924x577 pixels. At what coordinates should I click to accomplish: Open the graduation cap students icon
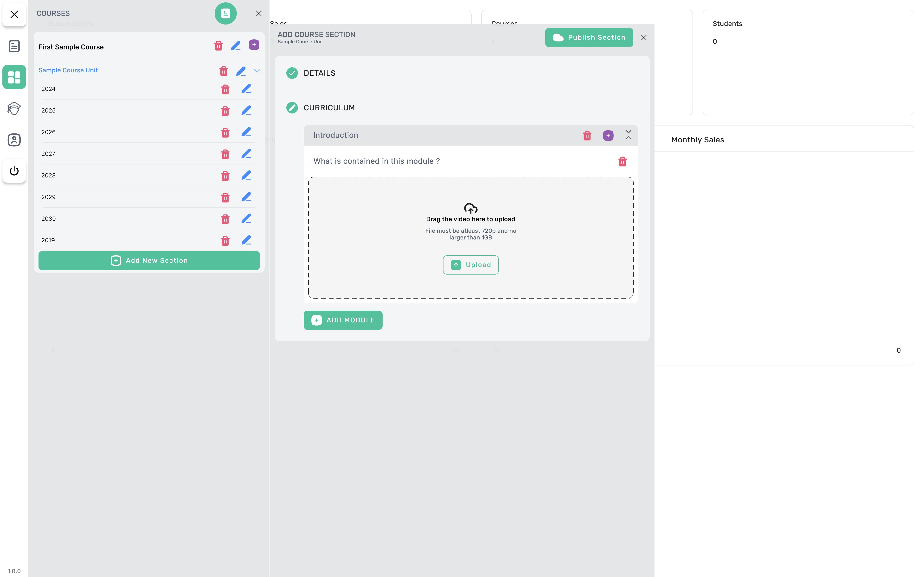(x=14, y=108)
